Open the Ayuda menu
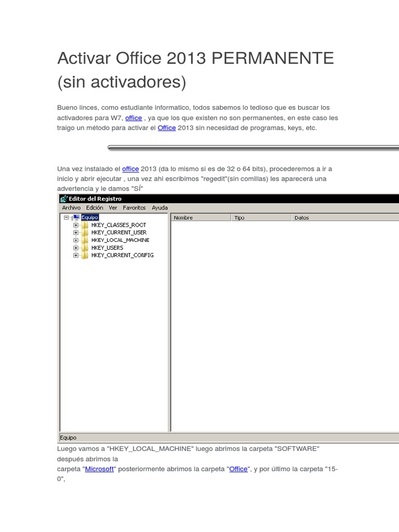This screenshot has height=532, width=399. (159, 208)
